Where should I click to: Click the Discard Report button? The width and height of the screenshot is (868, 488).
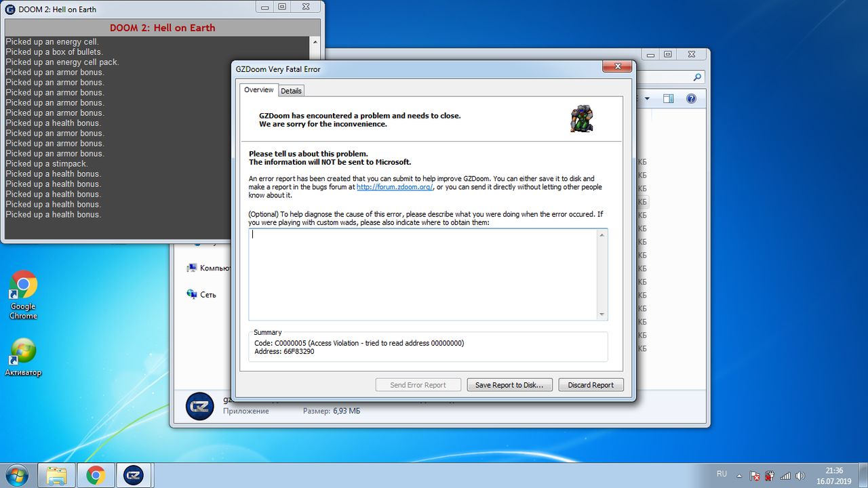[x=591, y=385]
